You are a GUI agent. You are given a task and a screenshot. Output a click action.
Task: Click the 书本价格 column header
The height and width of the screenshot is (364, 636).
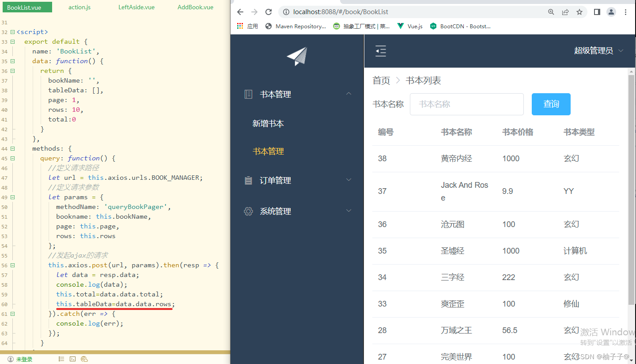coord(518,132)
